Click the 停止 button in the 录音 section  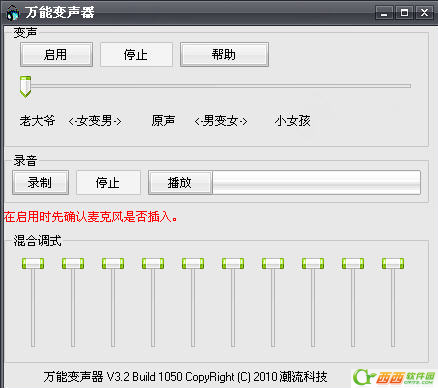108,182
